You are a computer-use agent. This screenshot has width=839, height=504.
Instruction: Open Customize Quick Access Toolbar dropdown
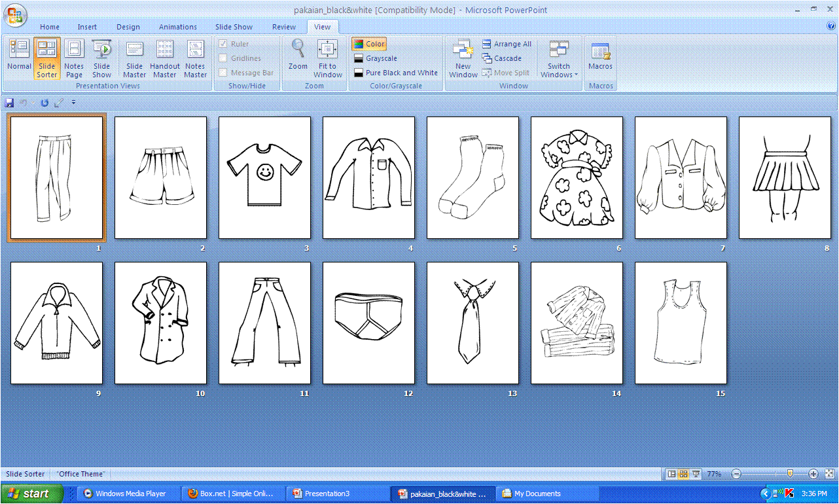(x=74, y=103)
